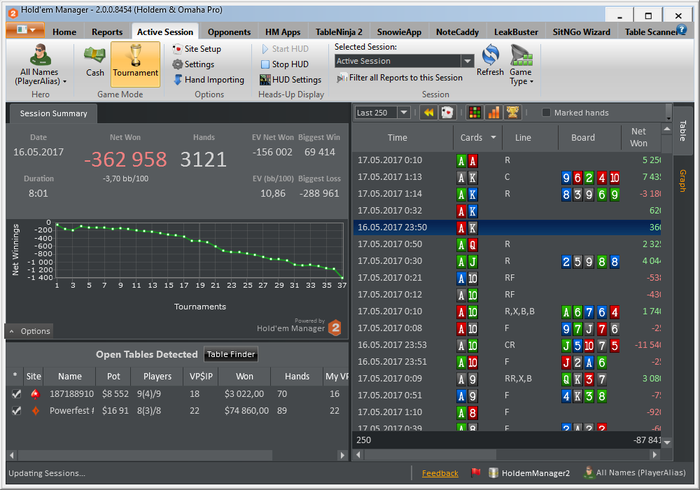
Task: Open the application menu button at top left
Action: click(25, 30)
